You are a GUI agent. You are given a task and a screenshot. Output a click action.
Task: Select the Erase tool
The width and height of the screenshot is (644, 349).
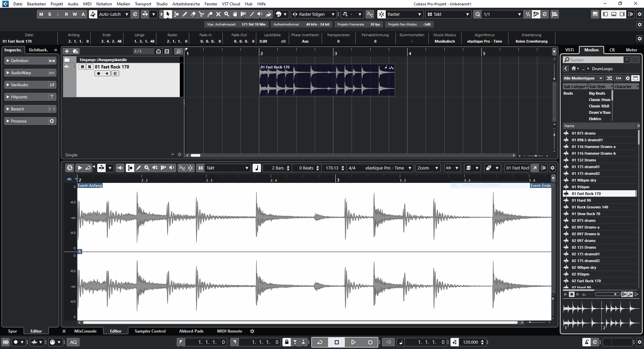click(193, 14)
